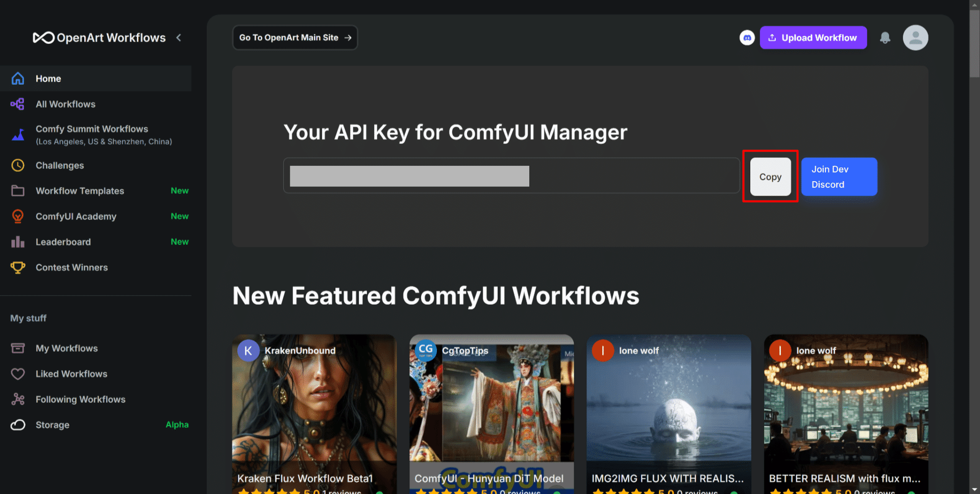The height and width of the screenshot is (494, 980).
Task: Open Storage from the sidebar
Action: (x=53, y=425)
